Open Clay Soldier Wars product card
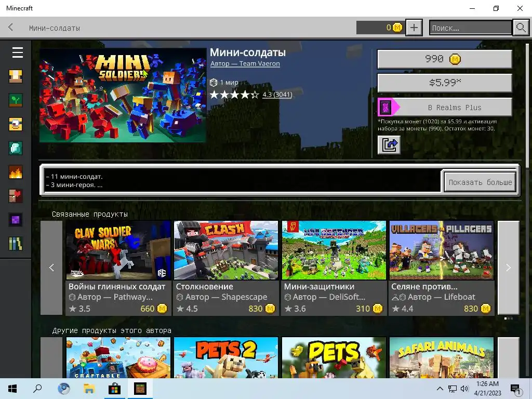The image size is (532, 399). 118,268
